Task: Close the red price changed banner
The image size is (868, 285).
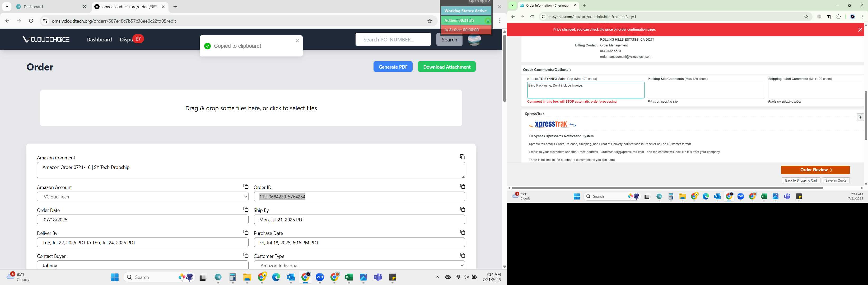Action: [860, 30]
